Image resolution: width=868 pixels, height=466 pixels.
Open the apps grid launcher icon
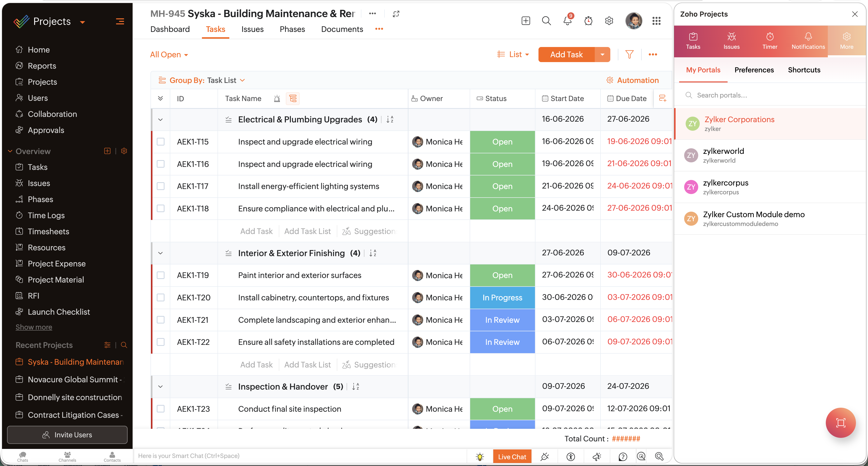(x=656, y=21)
